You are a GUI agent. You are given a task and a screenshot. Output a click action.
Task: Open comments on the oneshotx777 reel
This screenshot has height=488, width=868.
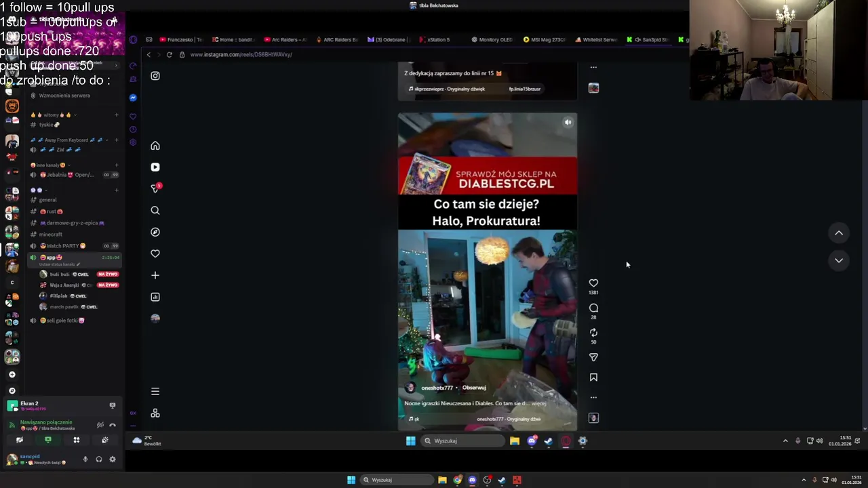point(593,308)
